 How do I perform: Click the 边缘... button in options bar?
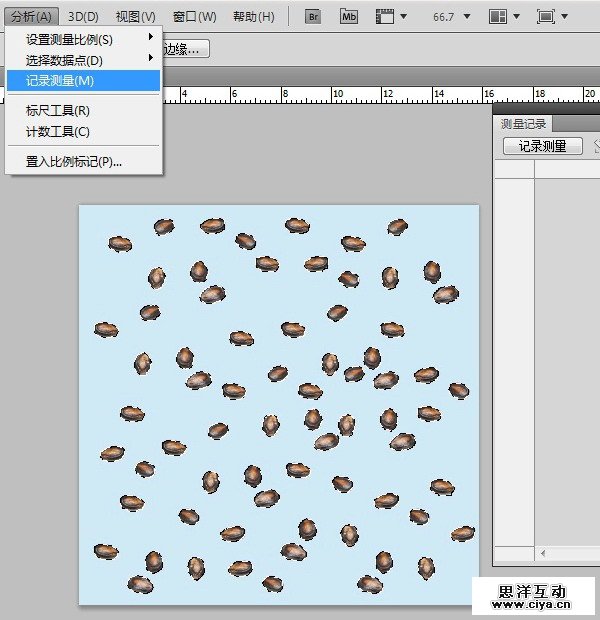click(186, 49)
